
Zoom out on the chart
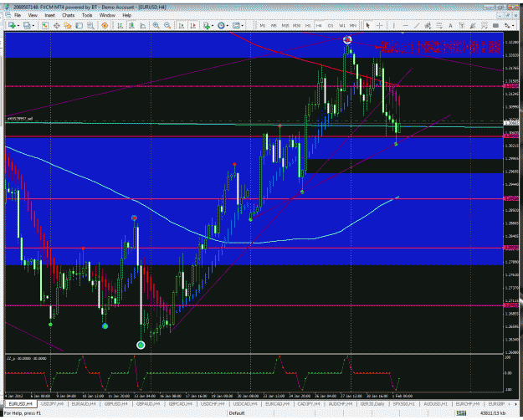coord(167,25)
